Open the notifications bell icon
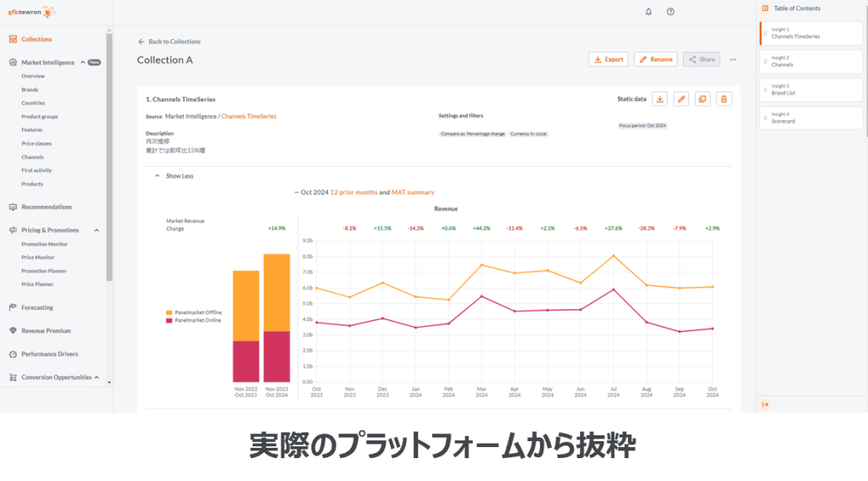 click(x=648, y=12)
